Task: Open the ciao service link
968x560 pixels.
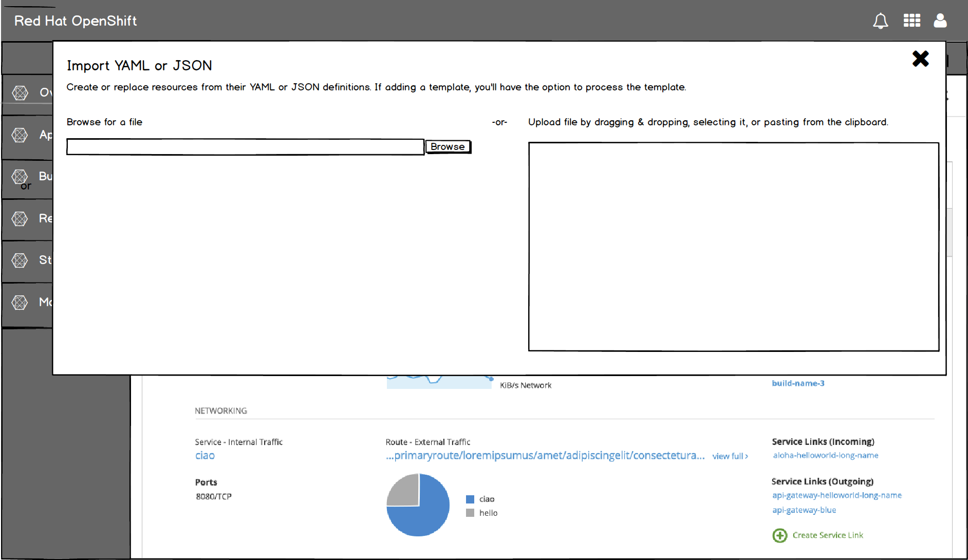Action: tap(205, 456)
